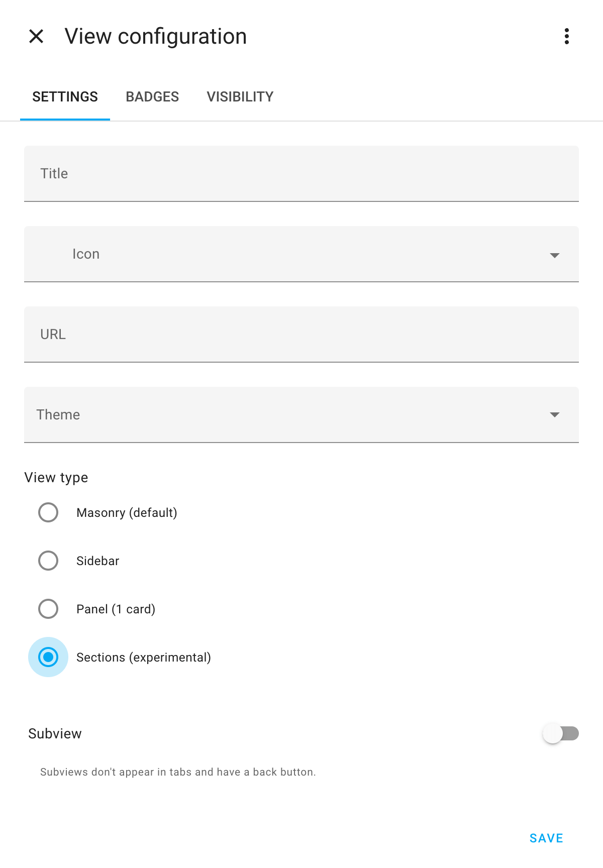Image resolution: width=603 pixels, height=868 pixels.
Task: Open the Theme dropdown arrow
Action: point(555,415)
